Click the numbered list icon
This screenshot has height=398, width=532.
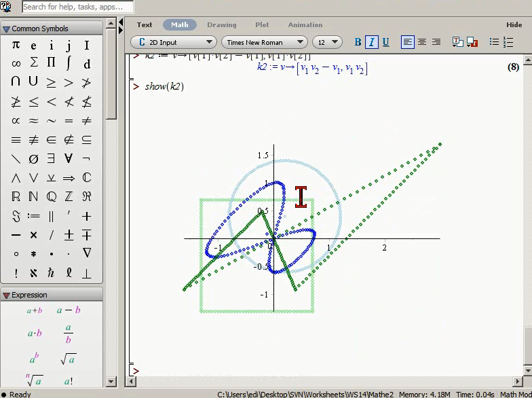[508, 42]
